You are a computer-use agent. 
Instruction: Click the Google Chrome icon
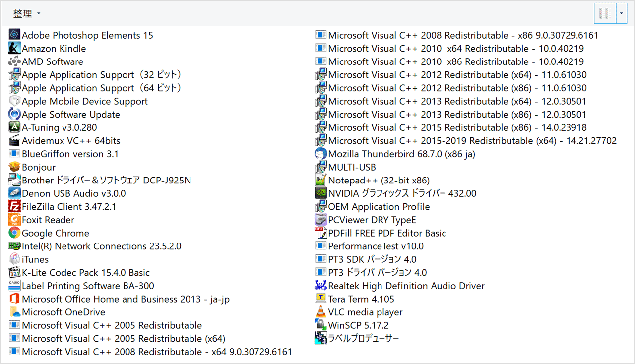(14, 233)
